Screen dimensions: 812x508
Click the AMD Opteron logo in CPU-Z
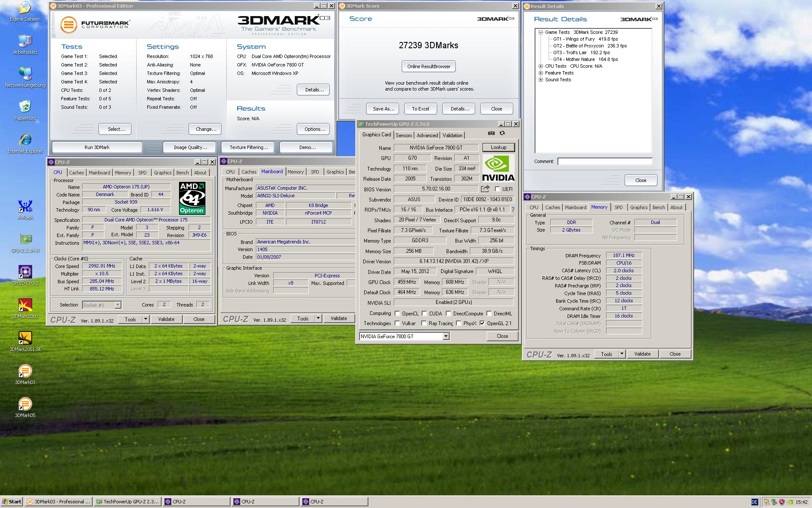coord(192,198)
